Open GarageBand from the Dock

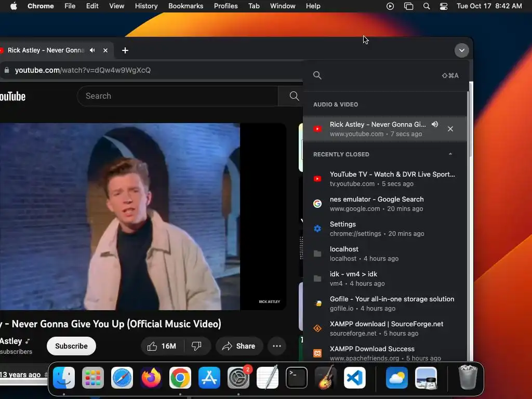coord(326,378)
